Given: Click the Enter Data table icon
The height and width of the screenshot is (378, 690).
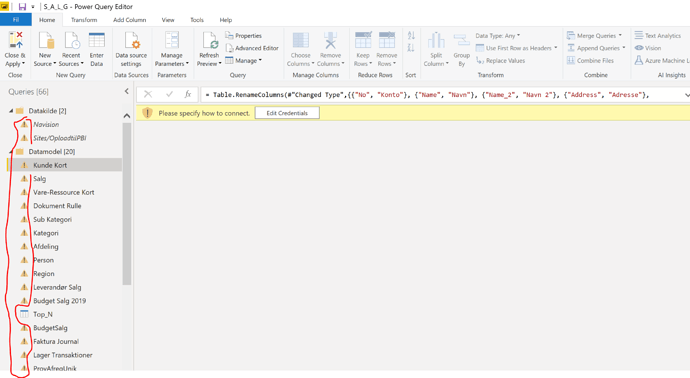Looking at the screenshot, I should [x=96, y=40].
